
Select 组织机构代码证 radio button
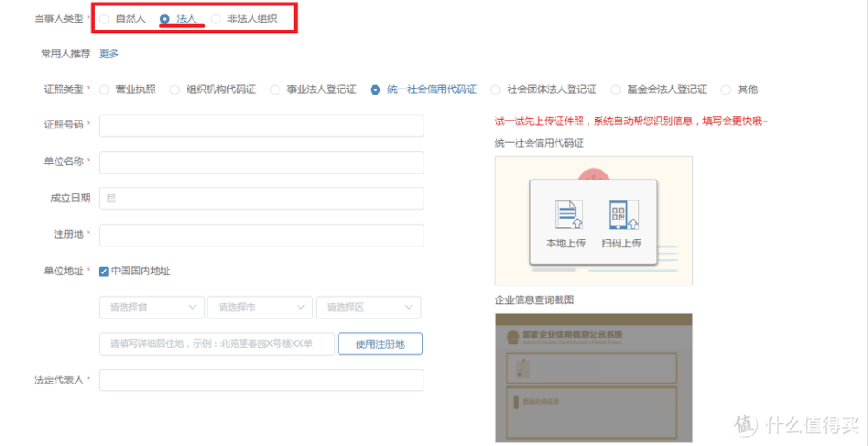point(174,89)
